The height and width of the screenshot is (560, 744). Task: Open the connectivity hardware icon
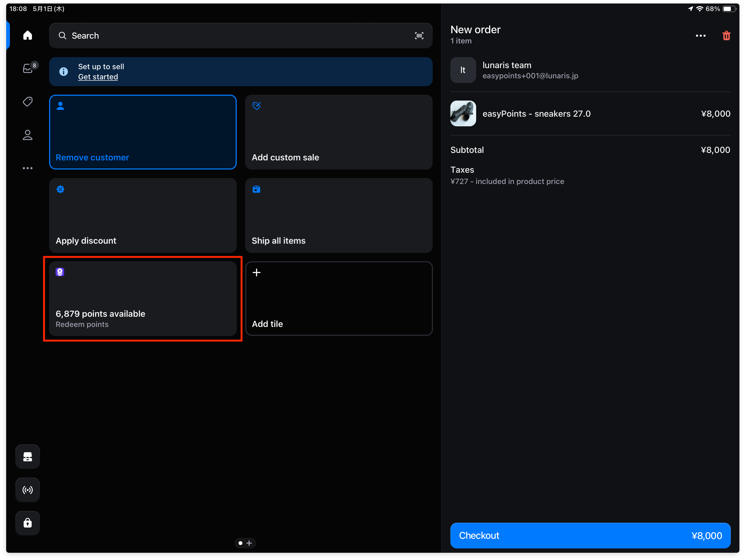click(28, 490)
